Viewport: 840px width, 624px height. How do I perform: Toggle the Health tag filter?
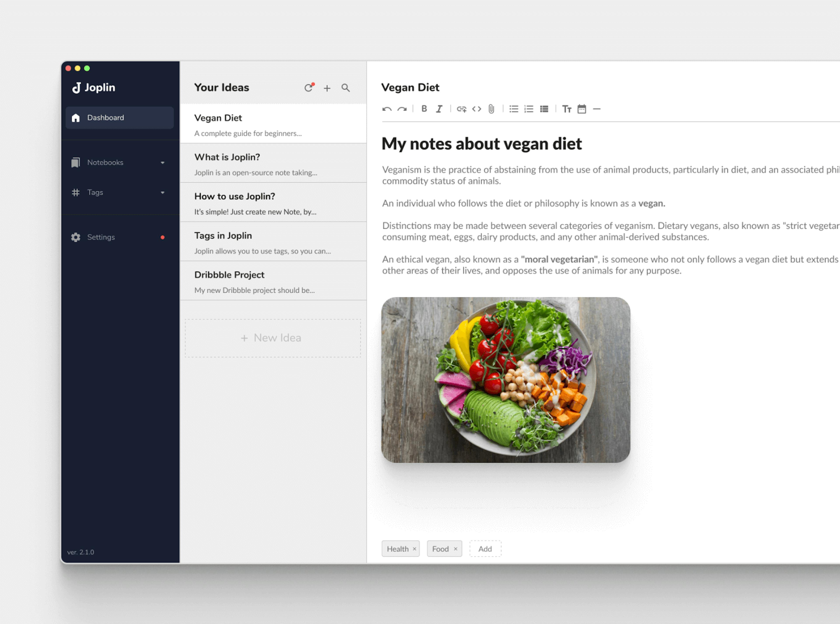[401, 549]
